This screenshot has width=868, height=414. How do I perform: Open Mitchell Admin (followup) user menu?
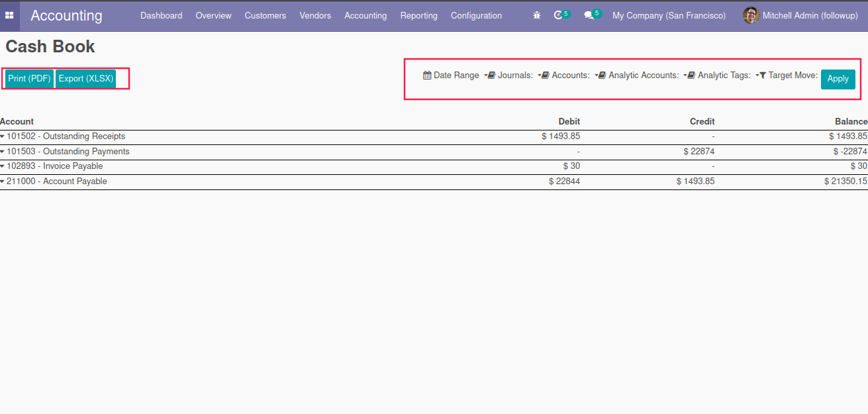pos(800,15)
